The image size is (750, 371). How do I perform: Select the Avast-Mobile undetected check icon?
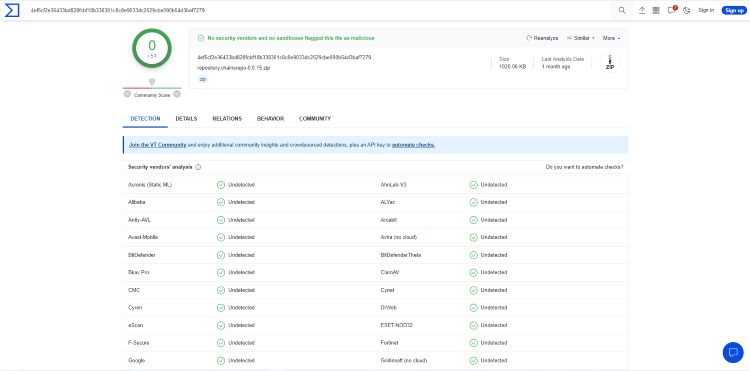coord(221,238)
